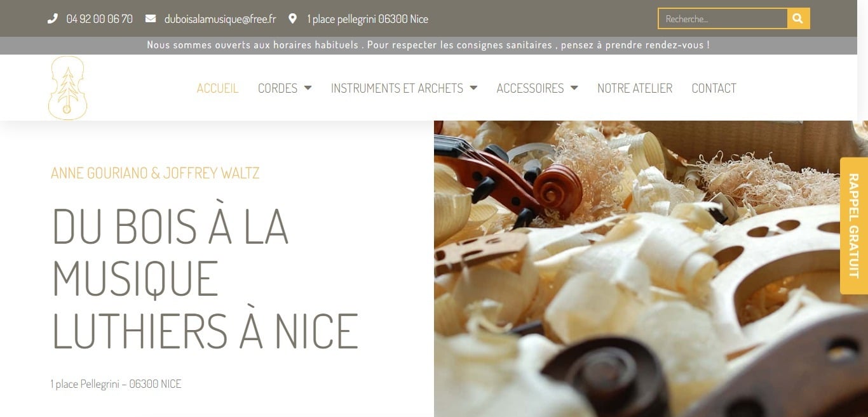Call the phone number 04 92 00 06 70
The width and height of the screenshot is (868, 417).
coord(99,19)
